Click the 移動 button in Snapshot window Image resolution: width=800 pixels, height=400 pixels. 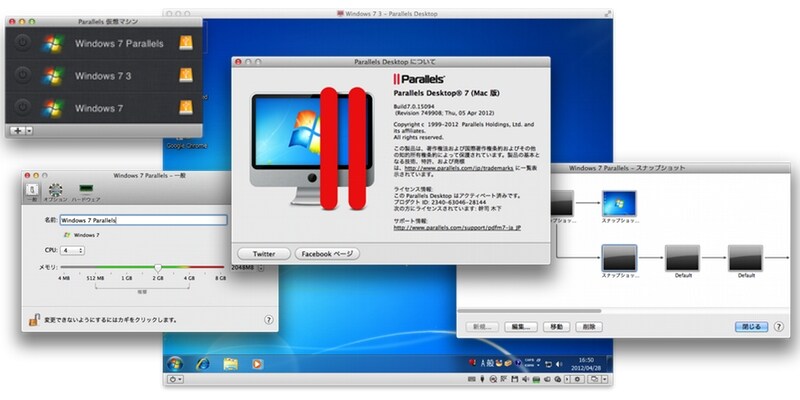pyautogui.click(x=556, y=327)
